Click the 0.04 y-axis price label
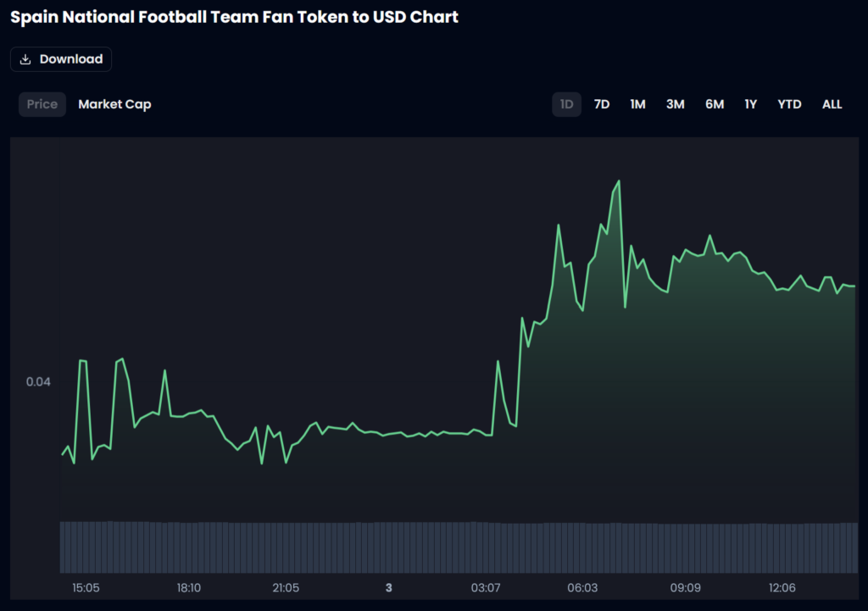This screenshot has height=611, width=868. tap(38, 382)
